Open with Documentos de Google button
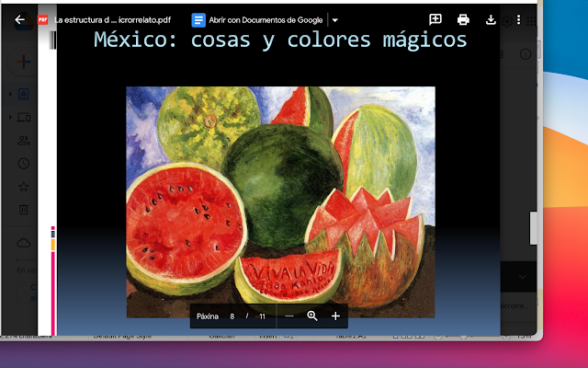 (x=257, y=20)
